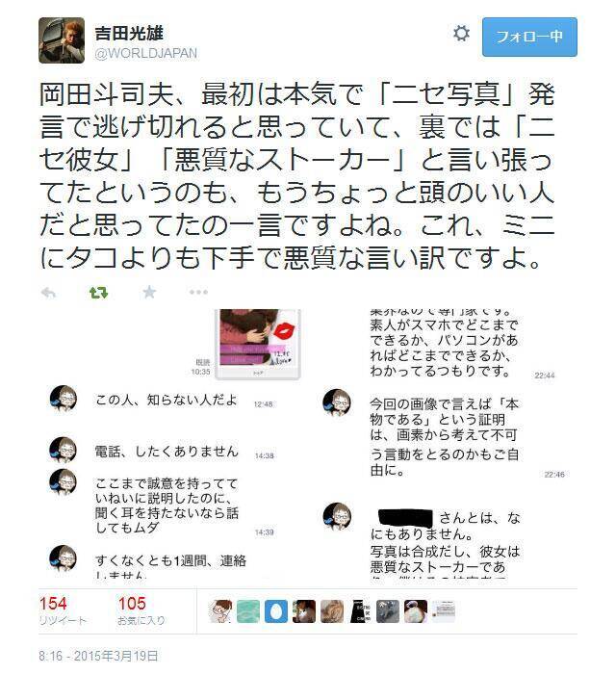View the 154 リツイート count
Image resolution: width=616 pixels, height=674 pixels.
pyautogui.click(x=63, y=610)
